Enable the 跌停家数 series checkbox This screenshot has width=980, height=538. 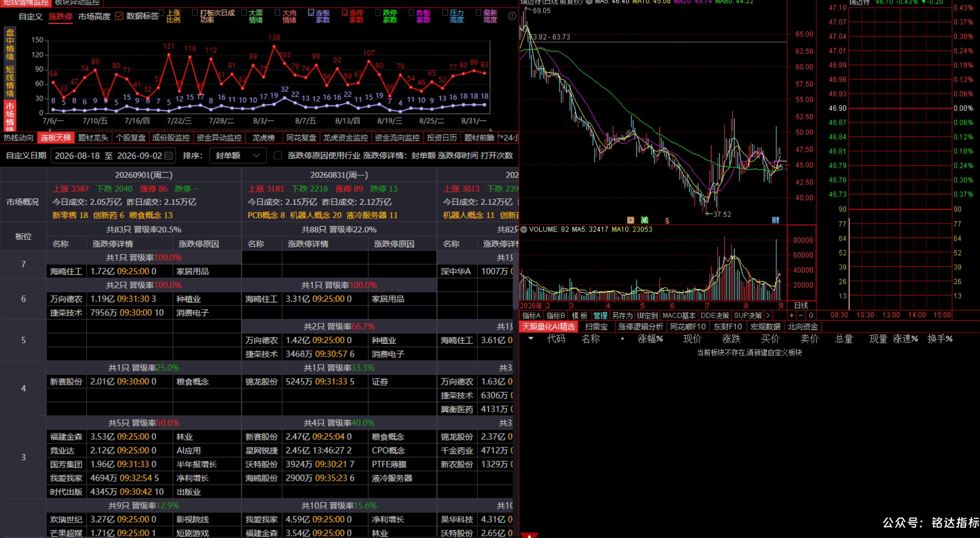(x=378, y=13)
